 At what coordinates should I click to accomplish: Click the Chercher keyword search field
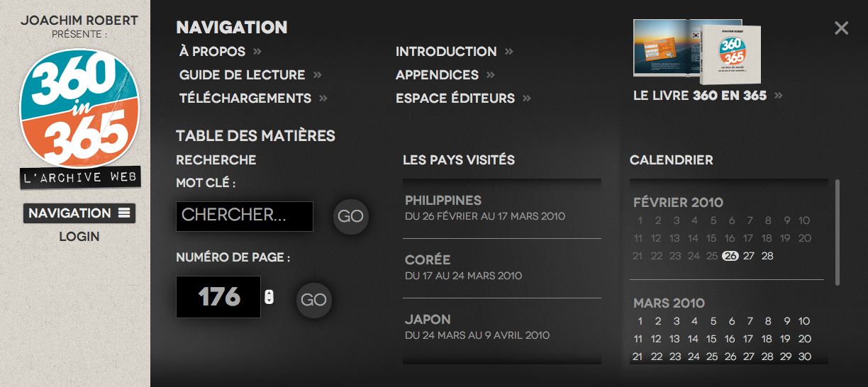[x=244, y=216]
